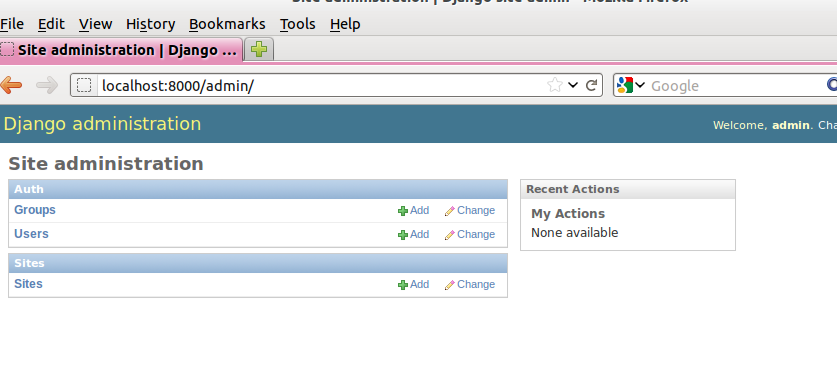The image size is (837, 382).
Task: Click the green plus icon in Groups row
Action: 403,211
